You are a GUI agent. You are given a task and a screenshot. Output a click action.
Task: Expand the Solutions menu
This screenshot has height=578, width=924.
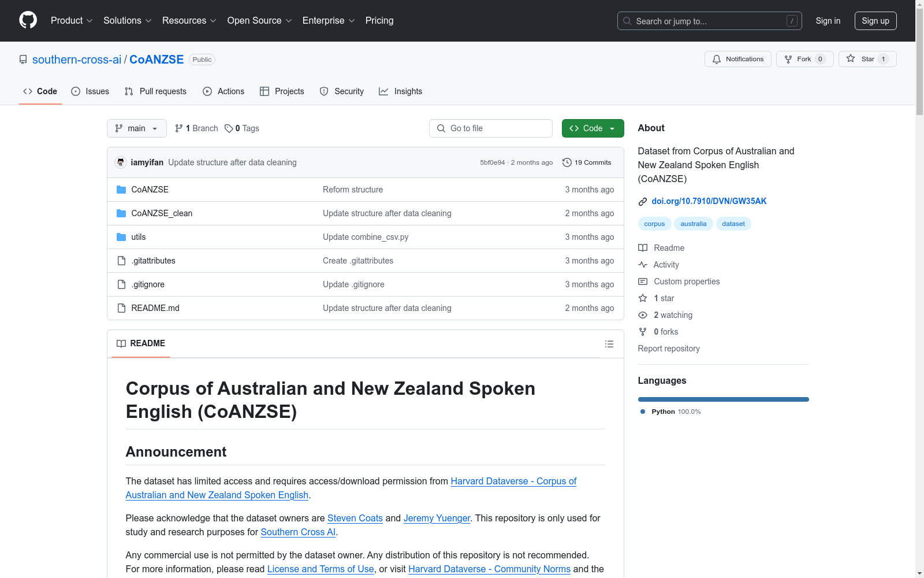point(128,20)
